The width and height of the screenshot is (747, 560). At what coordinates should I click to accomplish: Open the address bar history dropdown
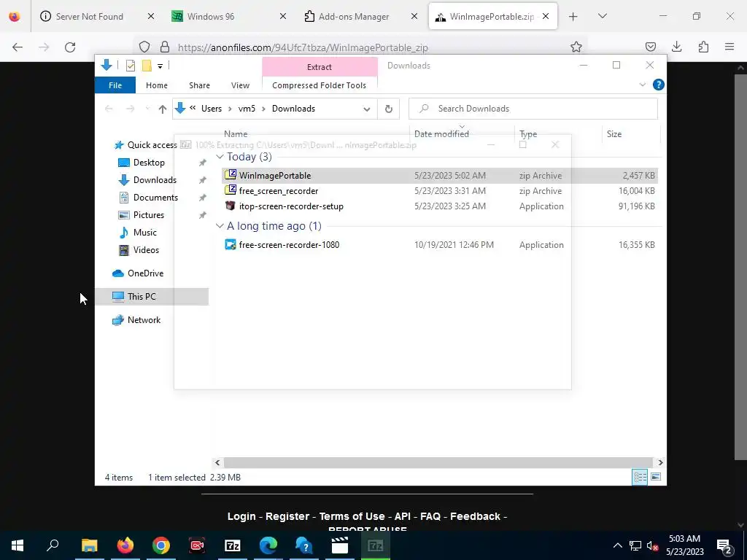pos(366,109)
